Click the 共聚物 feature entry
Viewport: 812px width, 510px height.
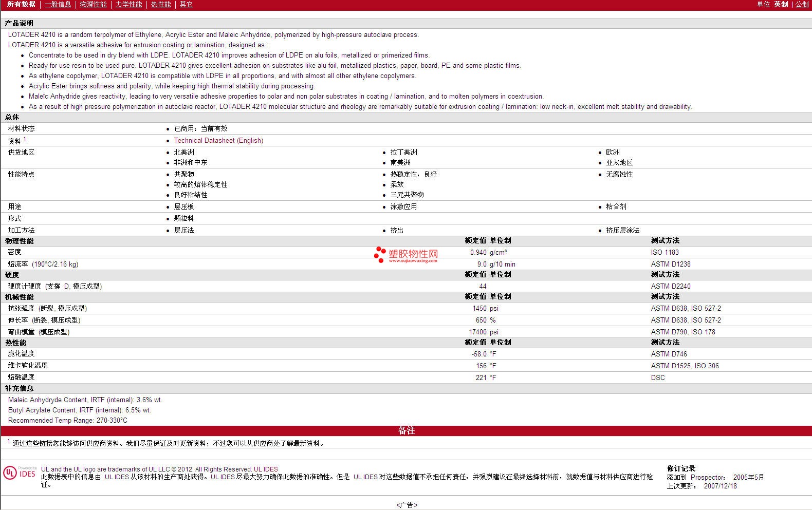(x=184, y=175)
